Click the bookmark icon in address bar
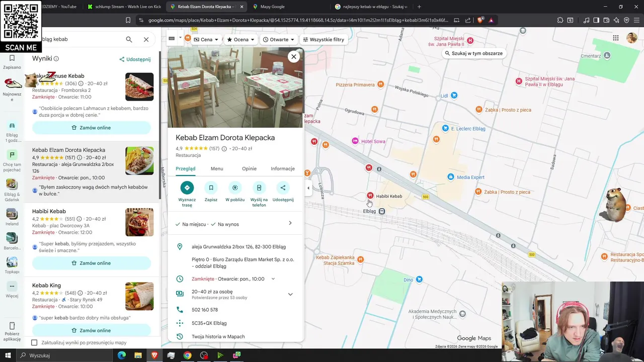Image resolution: width=644 pixels, height=362 pixels. click(x=128, y=20)
